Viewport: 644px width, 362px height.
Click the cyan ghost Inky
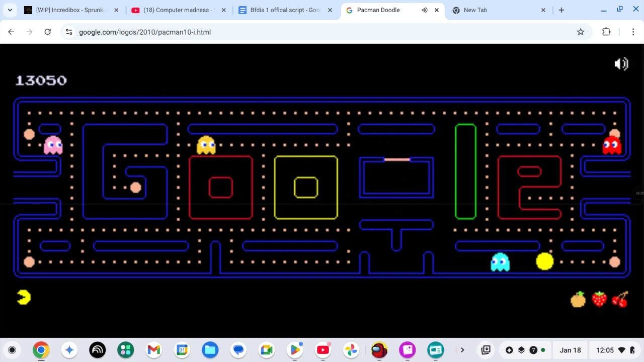click(x=500, y=262)
